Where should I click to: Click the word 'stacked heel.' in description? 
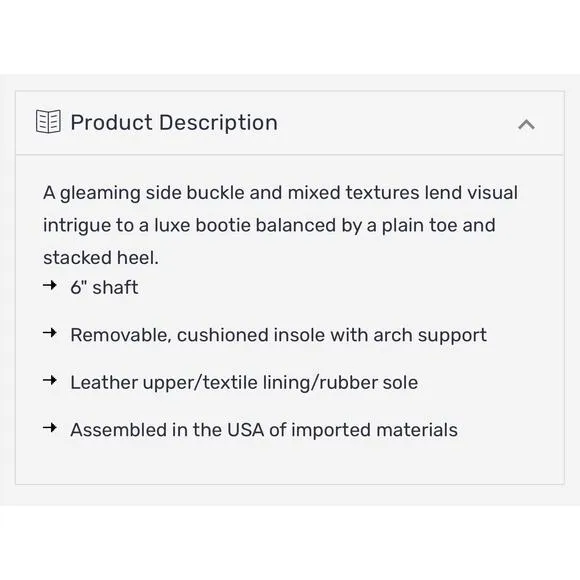pyautogui.click(x=101, y=258)
